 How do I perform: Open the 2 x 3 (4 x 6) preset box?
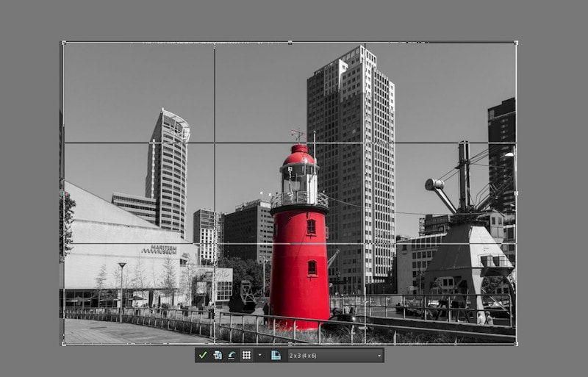click(x=331, y=355)
